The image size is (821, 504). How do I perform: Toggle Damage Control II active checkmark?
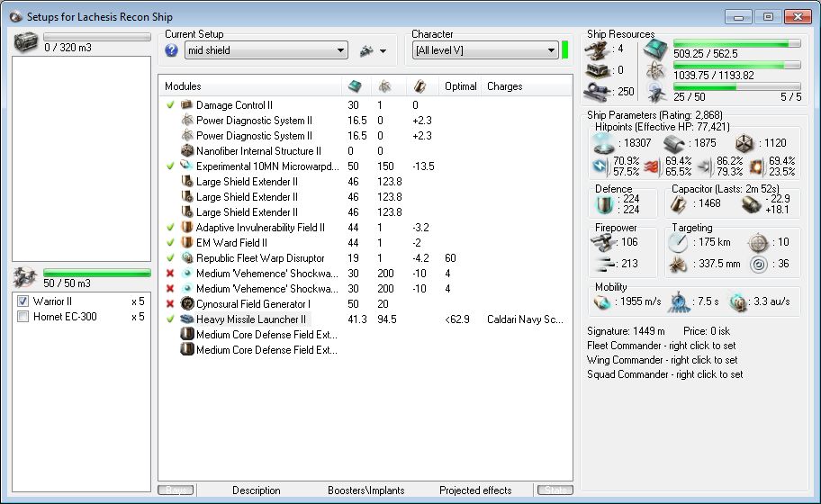169,104
